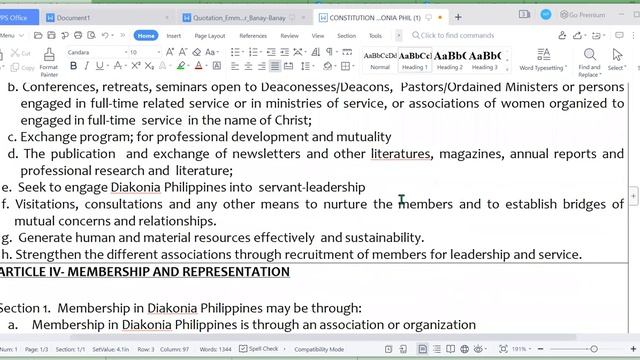The image size is (640, 360).
Task: Click fit-to-page zoom icon
Action: 503,349
